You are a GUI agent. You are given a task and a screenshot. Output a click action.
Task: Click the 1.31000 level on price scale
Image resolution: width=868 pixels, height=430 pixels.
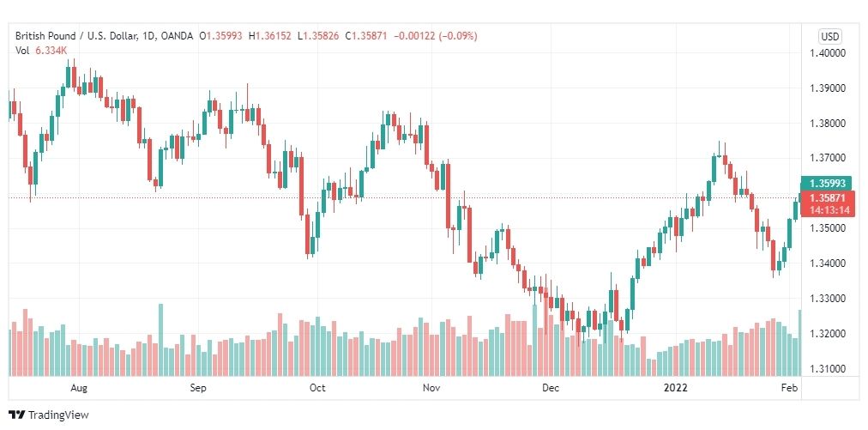(x=827, y=368)
